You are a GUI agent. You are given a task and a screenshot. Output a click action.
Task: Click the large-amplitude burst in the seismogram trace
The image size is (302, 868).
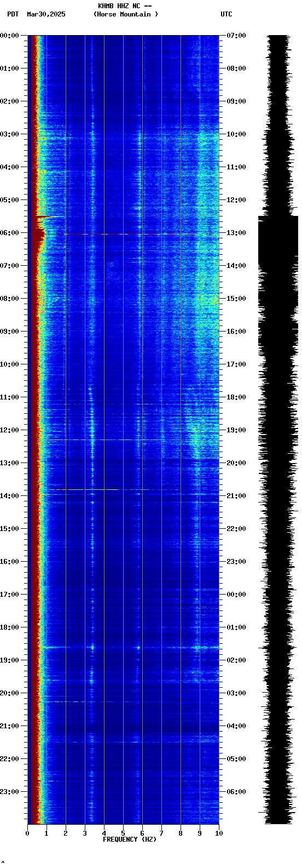pos(278,241)
